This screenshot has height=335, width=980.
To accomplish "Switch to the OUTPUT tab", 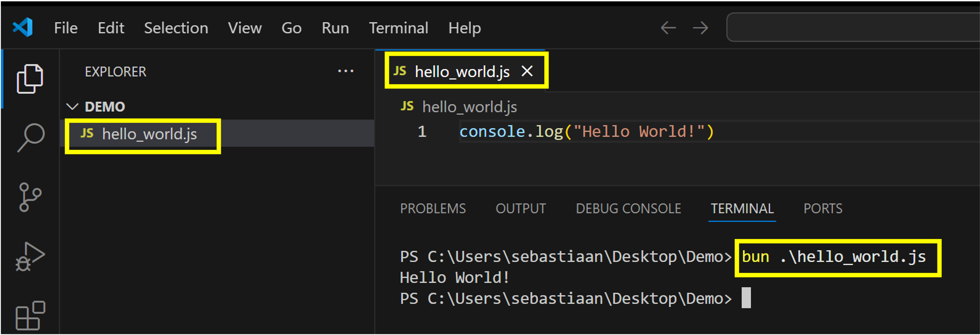I will click(521, 208).
